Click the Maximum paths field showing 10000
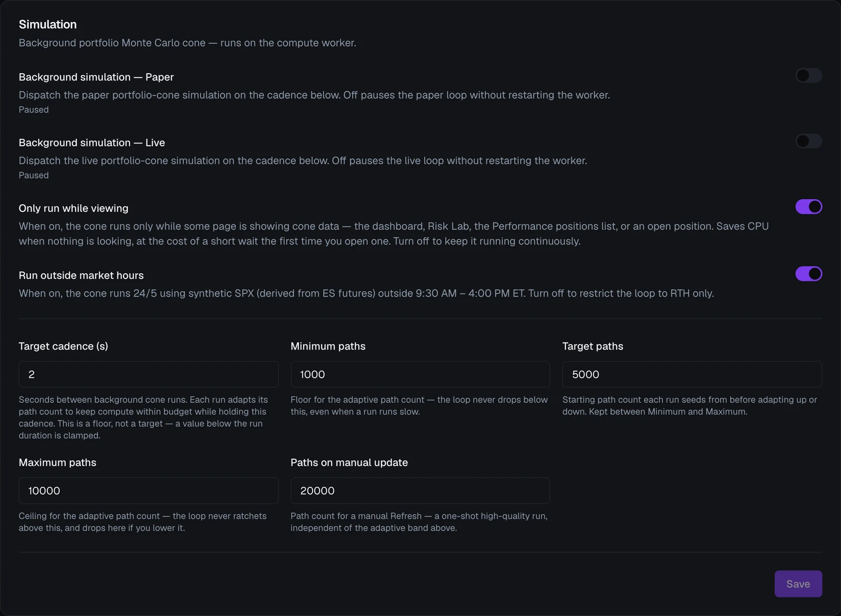 tap(148, 490)
